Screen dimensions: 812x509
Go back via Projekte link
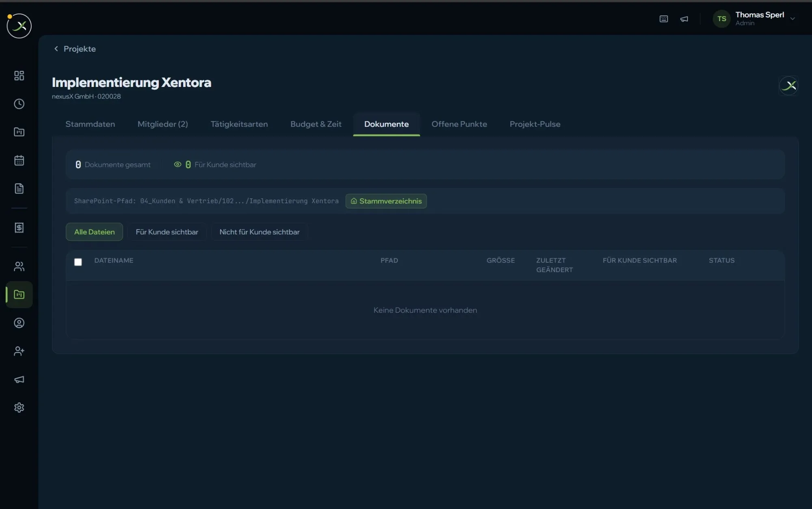point(75,49)
